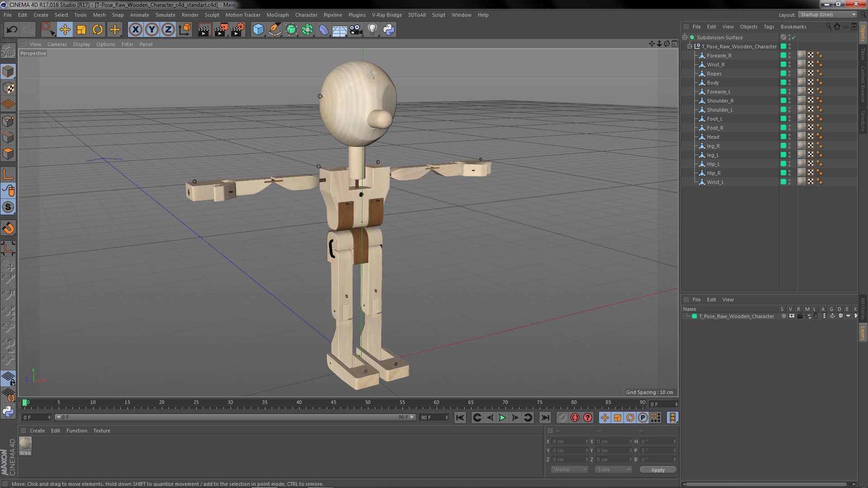Collapse T_Pose_Raw_Wooden_Character hierarchy
The height and width of the screenshot is (488, 868).
pos(690,47)
